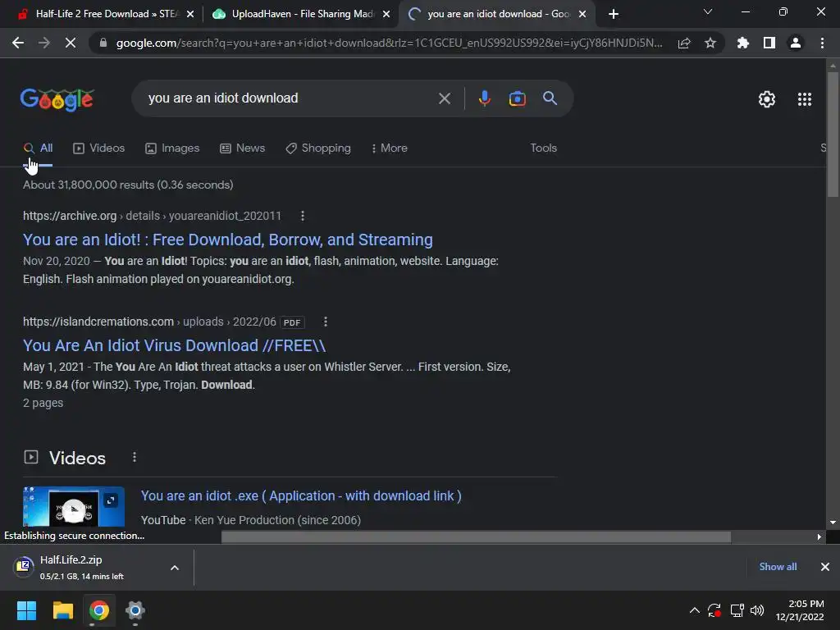Open the Chrome three-dot menu
Screen dimensions: 840x630
click(x=822, y=43)
